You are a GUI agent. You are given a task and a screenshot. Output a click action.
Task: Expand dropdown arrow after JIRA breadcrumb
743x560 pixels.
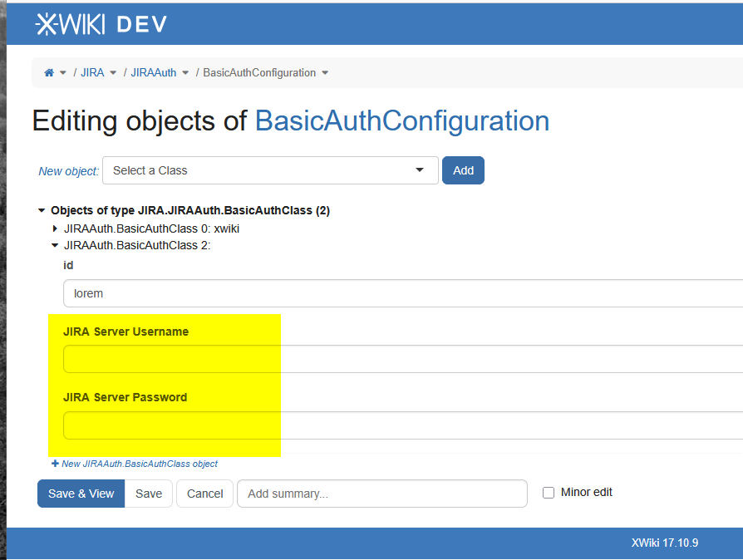113,73
